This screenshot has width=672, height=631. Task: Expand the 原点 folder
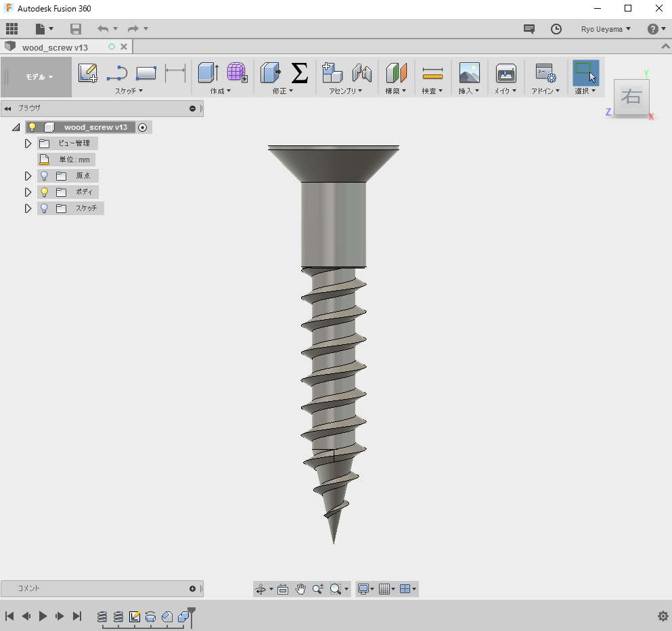click(x=28, y=176)
